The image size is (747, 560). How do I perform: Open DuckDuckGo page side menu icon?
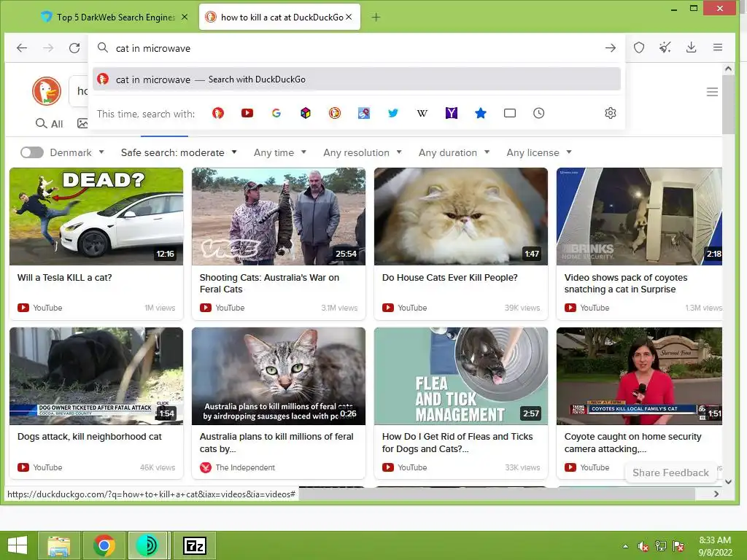(712, 92)
